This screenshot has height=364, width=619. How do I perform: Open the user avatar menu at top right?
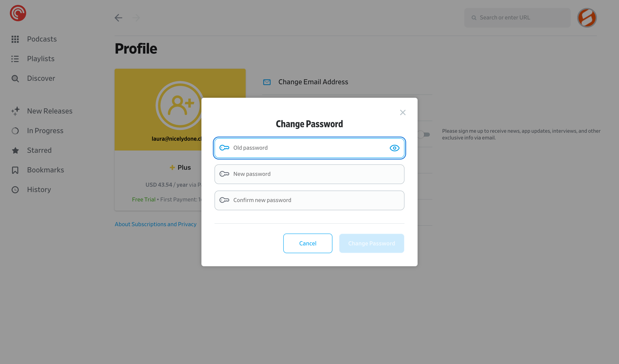click(587, 18)
